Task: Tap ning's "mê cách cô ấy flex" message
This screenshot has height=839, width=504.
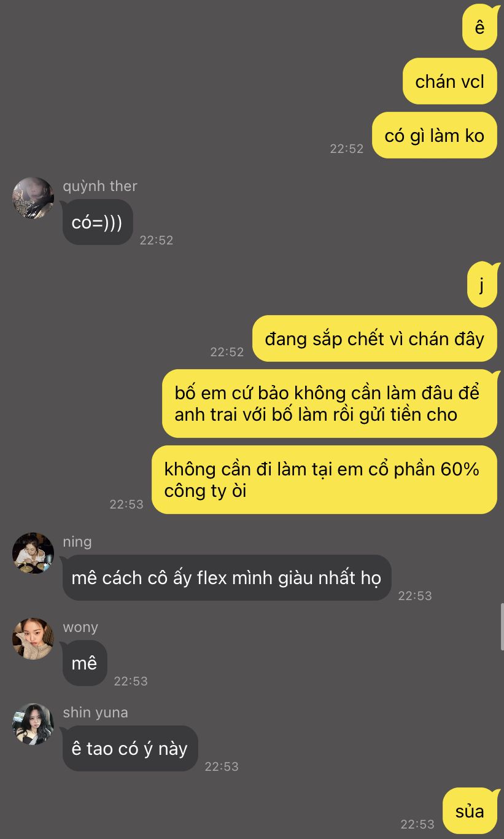Action: click(x=227, y=577)
